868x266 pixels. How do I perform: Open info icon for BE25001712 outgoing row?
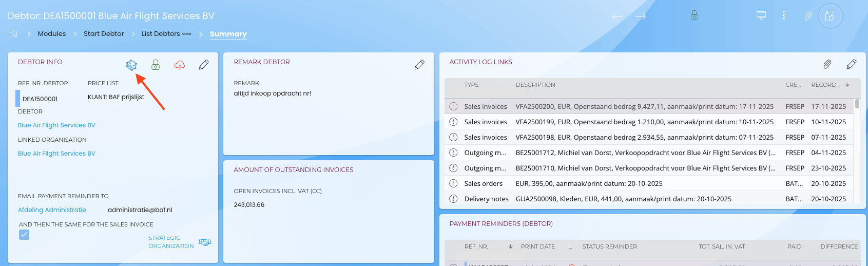pos(453,153)
